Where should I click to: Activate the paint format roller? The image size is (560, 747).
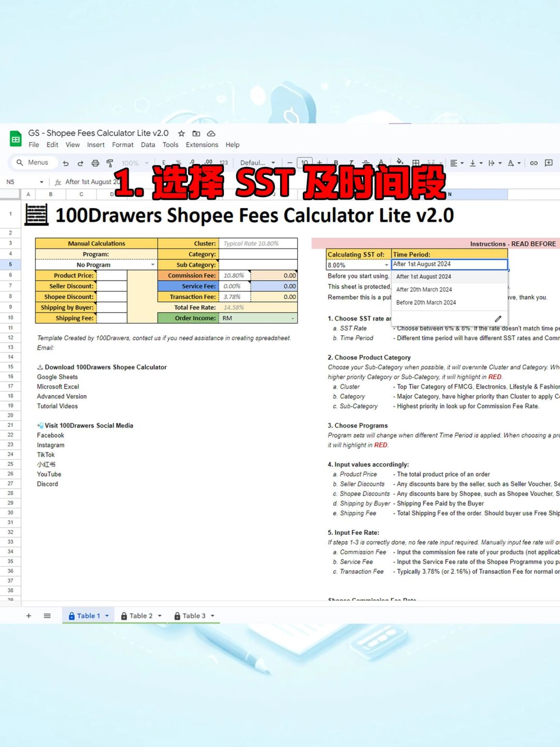tap(110, 163)
